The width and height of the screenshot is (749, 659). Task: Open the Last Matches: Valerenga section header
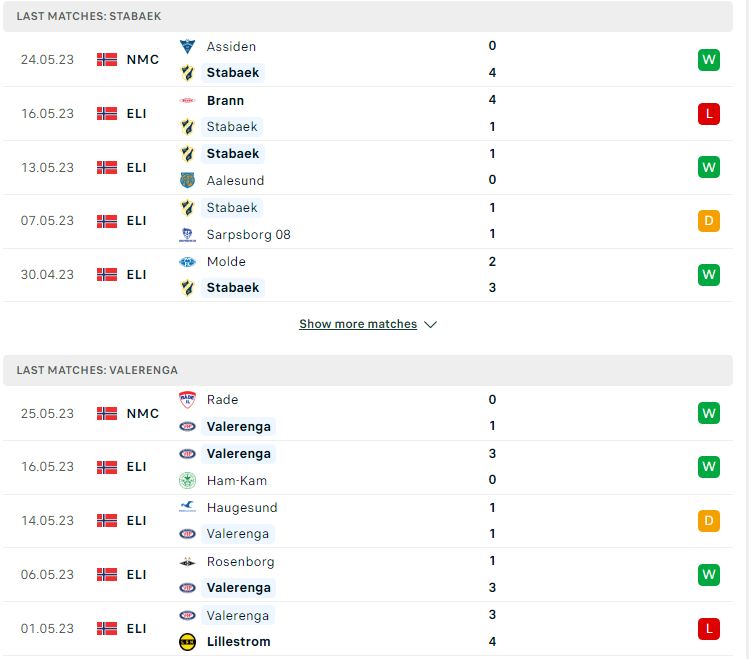(368, 370)
